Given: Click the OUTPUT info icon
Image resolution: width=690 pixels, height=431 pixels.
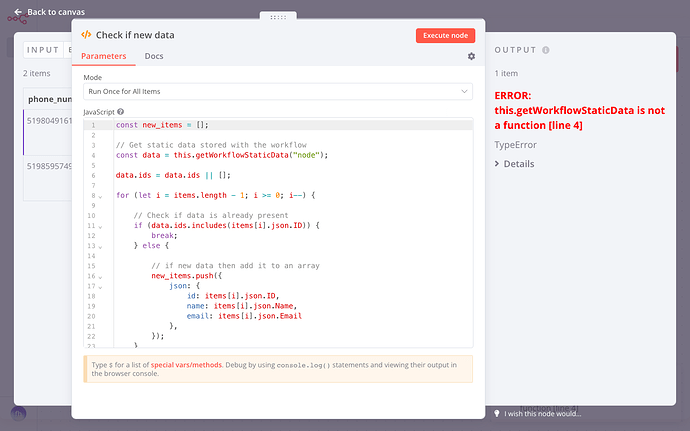Looking at the screenshot, I should coord(546,50).
